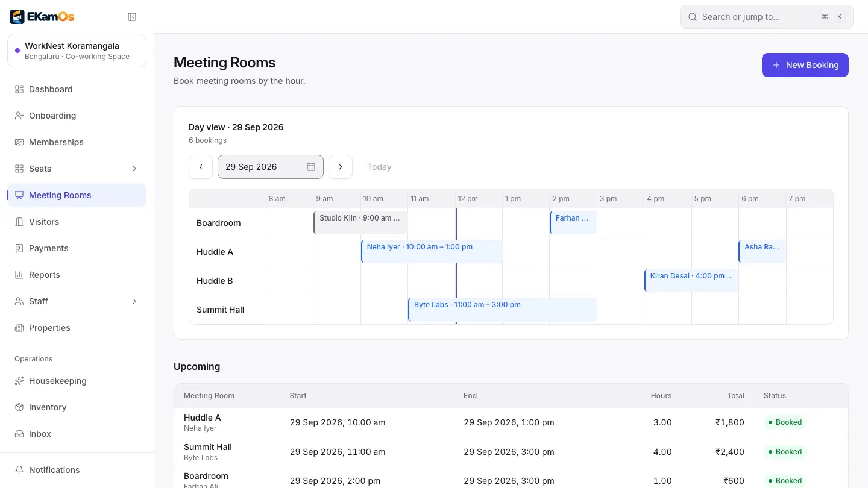Open Kiran Desai's Huddle B booking
Image resolution: width=868 pixels, height=488 pixels.
click(691, 280)
